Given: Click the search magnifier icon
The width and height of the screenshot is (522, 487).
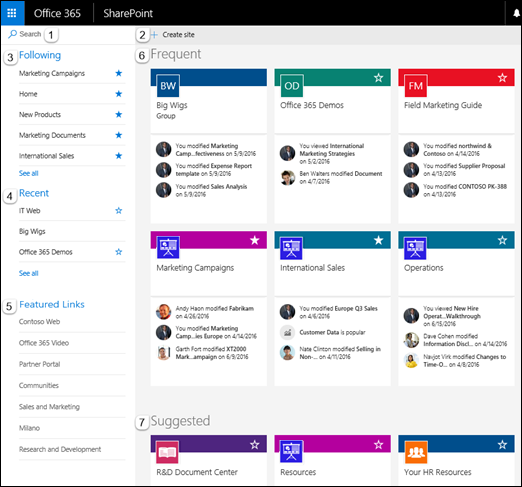Looking at the screenshot, I should pos(12,34).
